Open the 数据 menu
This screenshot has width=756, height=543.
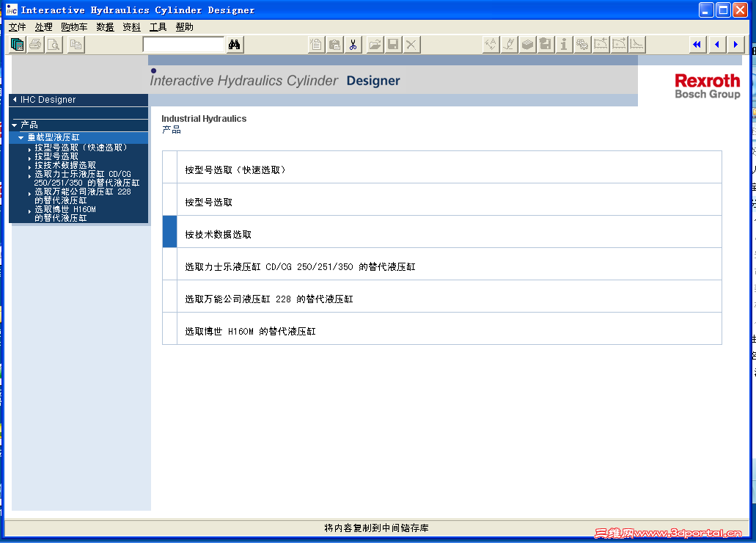(105, 27)
